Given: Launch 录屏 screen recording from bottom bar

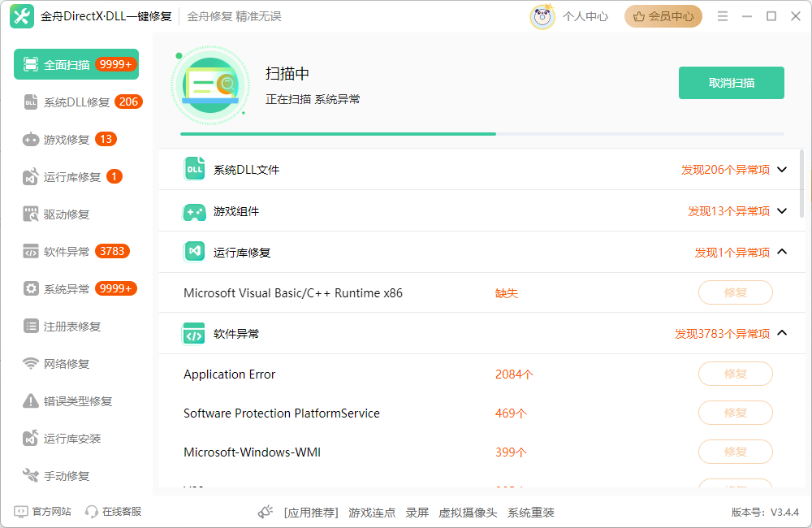Looking at the screenshot, I should point(417,513).
